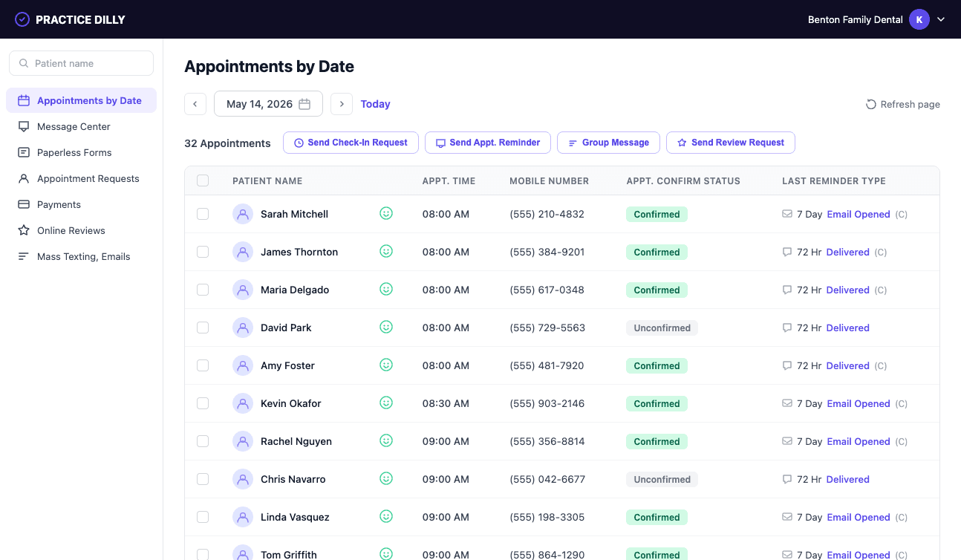Image resolution: width=961 pixels, height=560 pixels.
Task: Click Rachel Nguyen's avatar icon
Action: 243,441
